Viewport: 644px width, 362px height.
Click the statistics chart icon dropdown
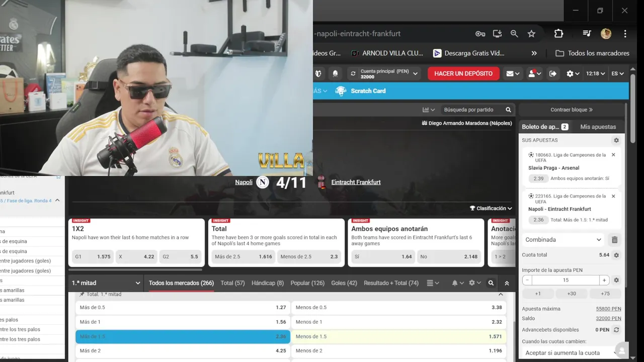tap(429, 110)
